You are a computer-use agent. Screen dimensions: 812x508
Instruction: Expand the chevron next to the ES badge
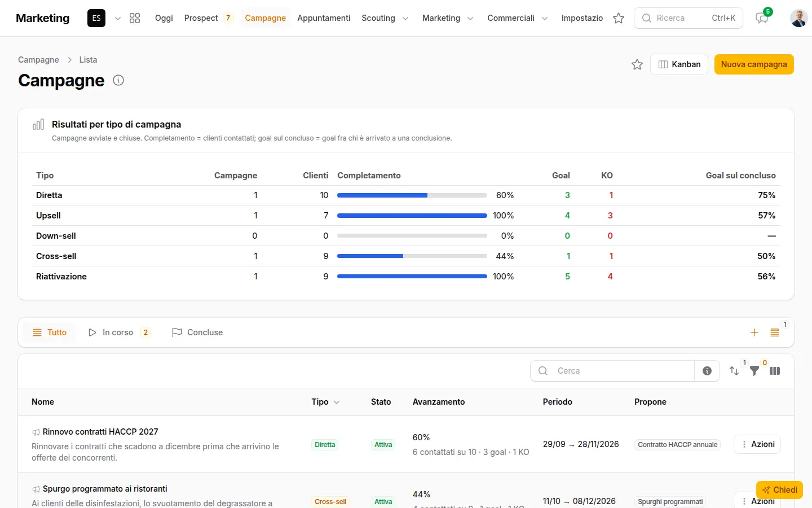[118, 18]
